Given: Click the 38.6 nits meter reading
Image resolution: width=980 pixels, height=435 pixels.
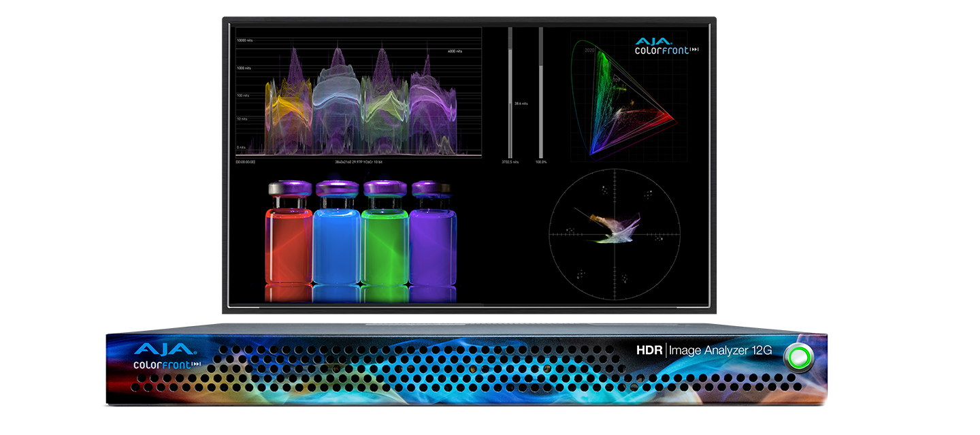Looking at the screenshot, I should click(x=522, y=103).
